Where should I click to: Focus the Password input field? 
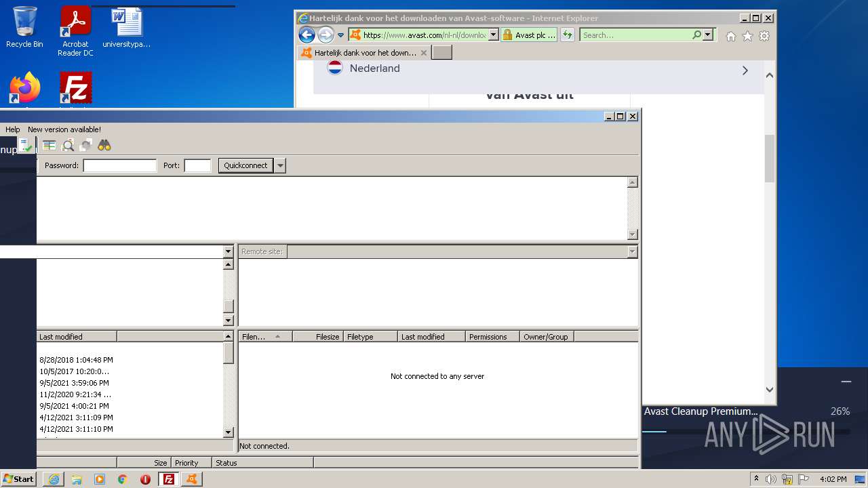[x=120, y=165]
